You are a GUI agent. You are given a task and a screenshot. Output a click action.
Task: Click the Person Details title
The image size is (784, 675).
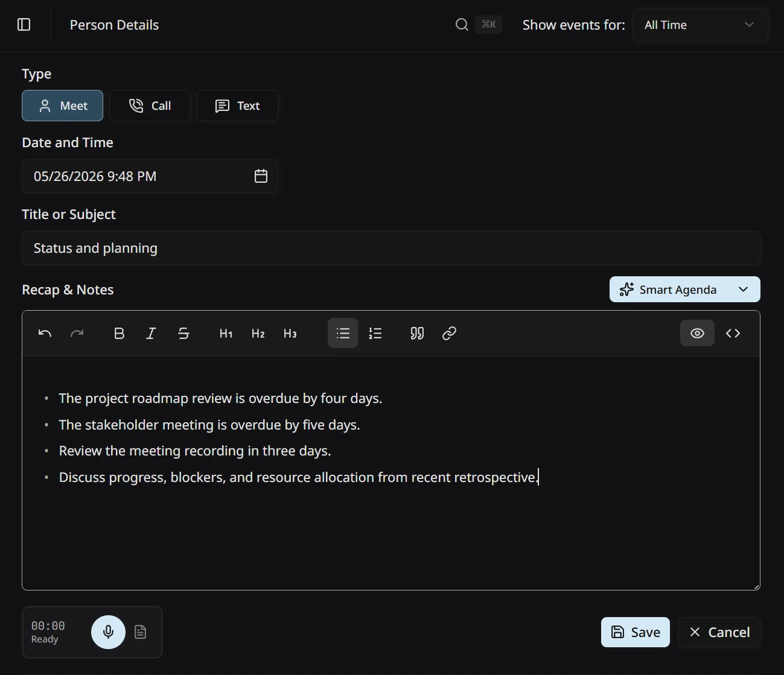[114, 25]
